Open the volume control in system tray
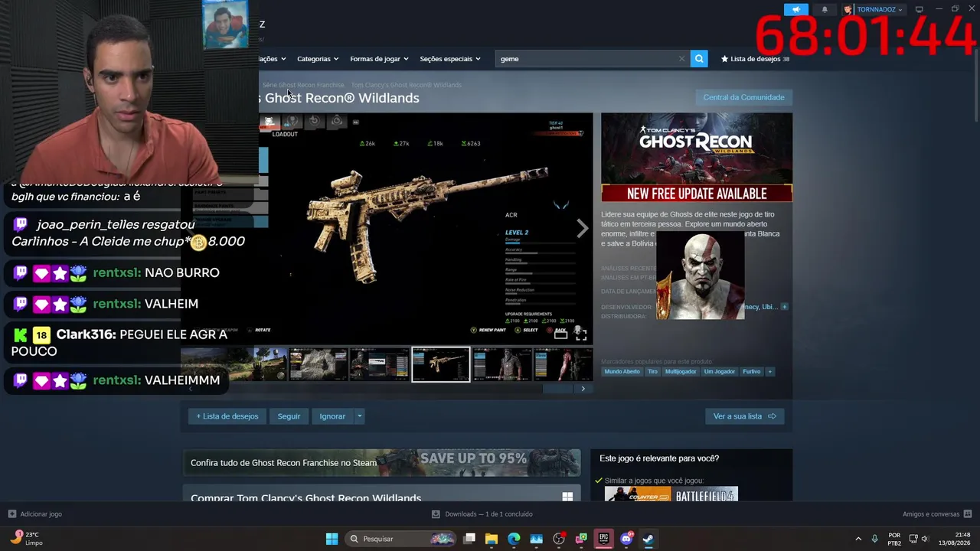This screenshot has width=980, height=551. pyautogui.click(x=925, y=539)
